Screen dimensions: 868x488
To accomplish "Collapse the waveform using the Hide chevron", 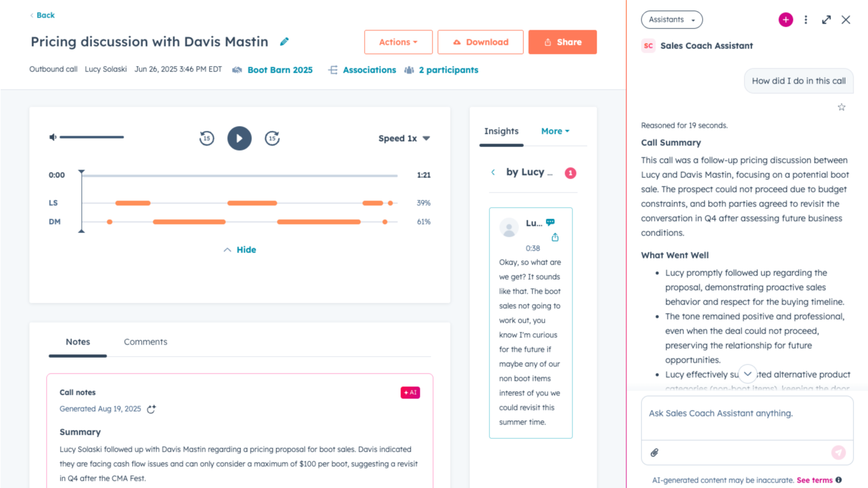I will tap(239, 249).
